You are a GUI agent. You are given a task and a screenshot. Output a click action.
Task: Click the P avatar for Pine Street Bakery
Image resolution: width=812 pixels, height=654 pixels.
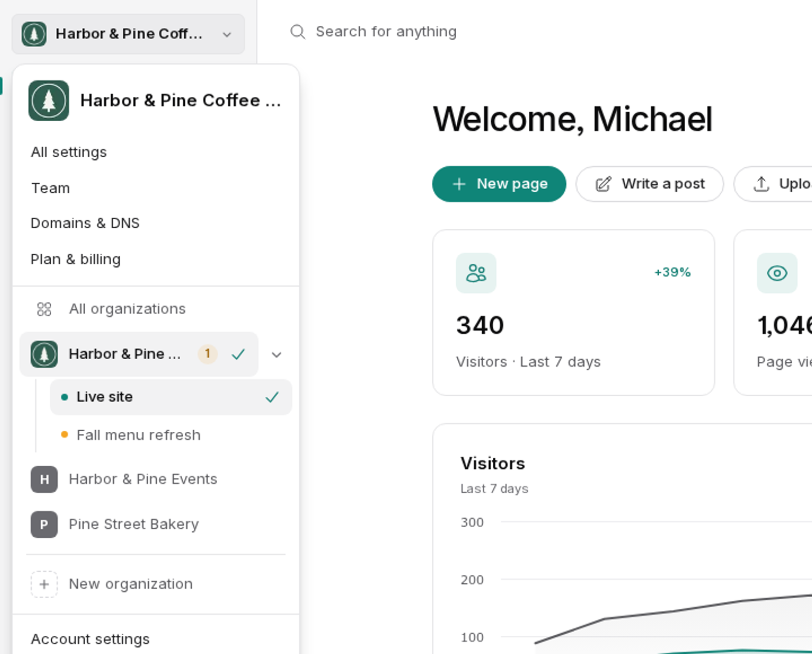click(x=44, y=524)
